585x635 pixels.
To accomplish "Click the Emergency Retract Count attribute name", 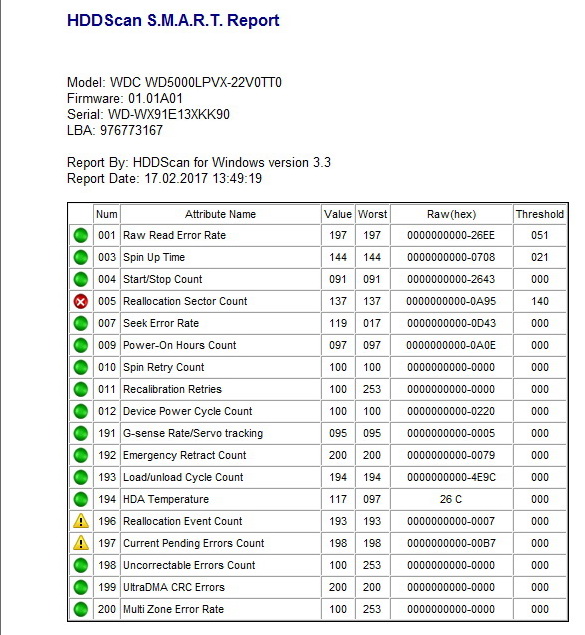I will point(185,455).
